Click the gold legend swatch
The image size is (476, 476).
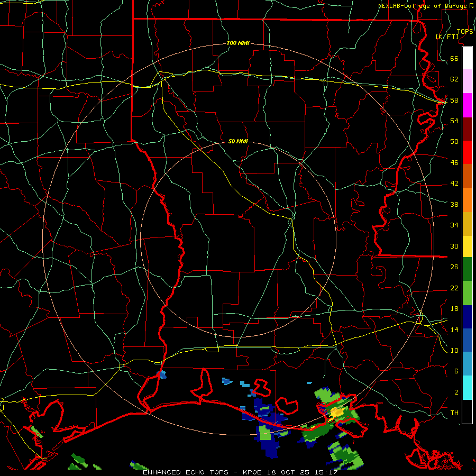[467, 224]
